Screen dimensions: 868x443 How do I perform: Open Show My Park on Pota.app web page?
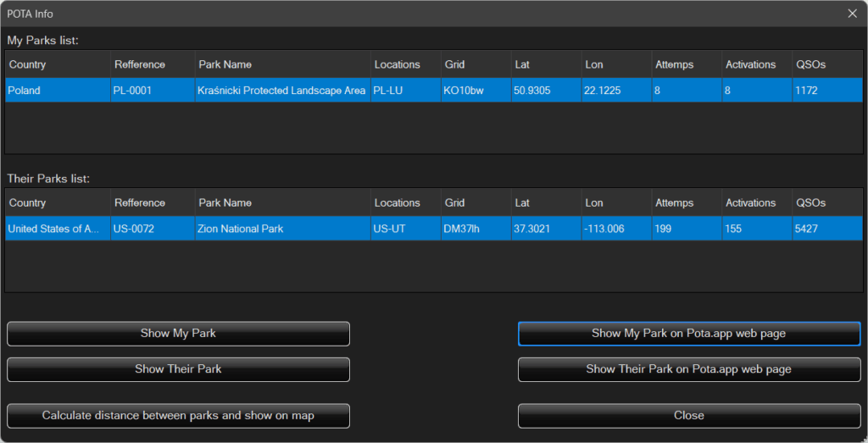[688, 334]
